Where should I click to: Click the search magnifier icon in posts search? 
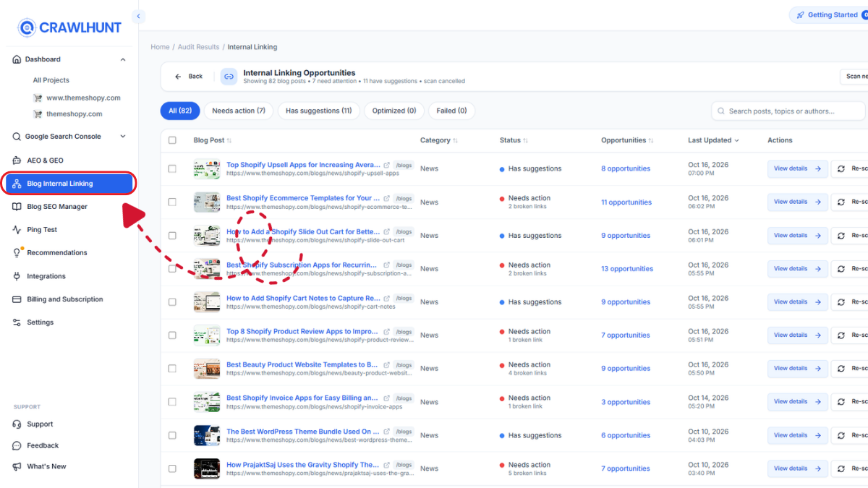(721, 111)
